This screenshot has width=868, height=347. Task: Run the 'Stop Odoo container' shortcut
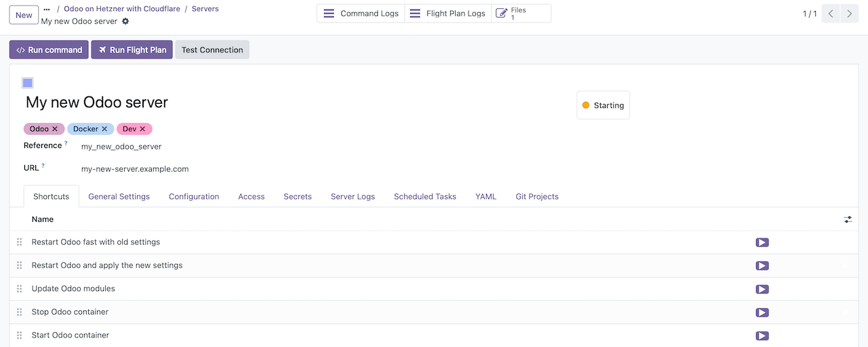[762, 312]
